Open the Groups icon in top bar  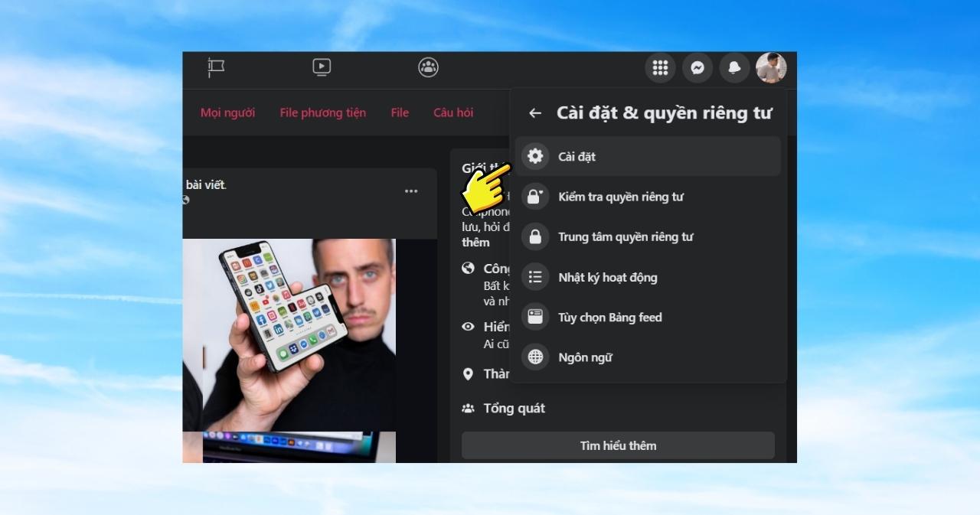429,67
